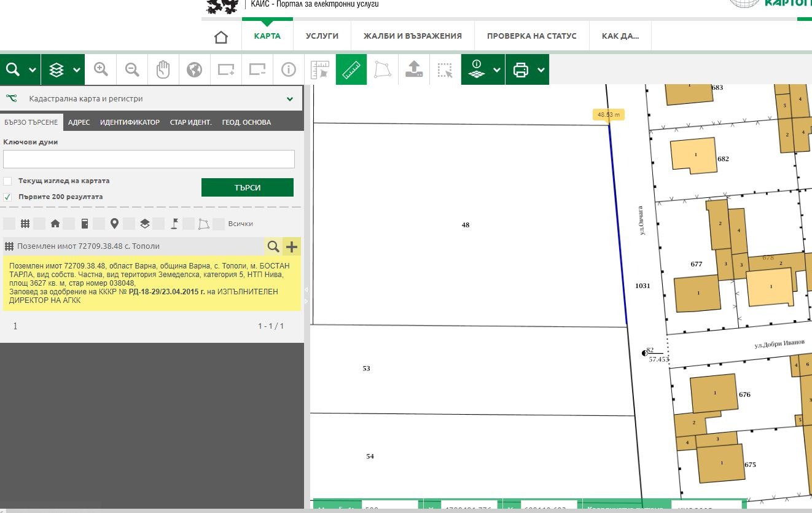Click the upload file icon in toolbar

414,70
